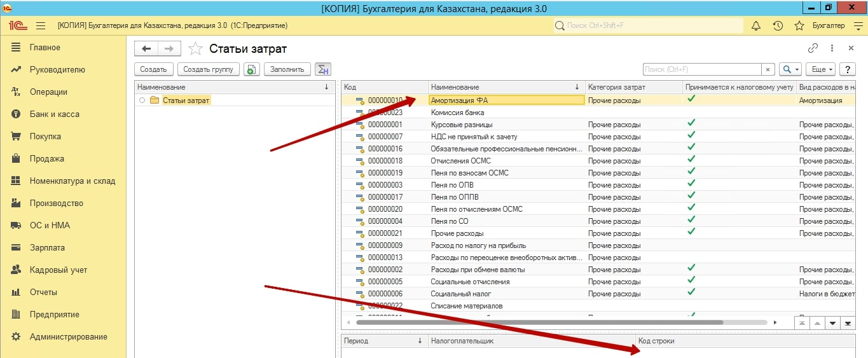Open the search options magnifier dropdown

coord(790,69)
